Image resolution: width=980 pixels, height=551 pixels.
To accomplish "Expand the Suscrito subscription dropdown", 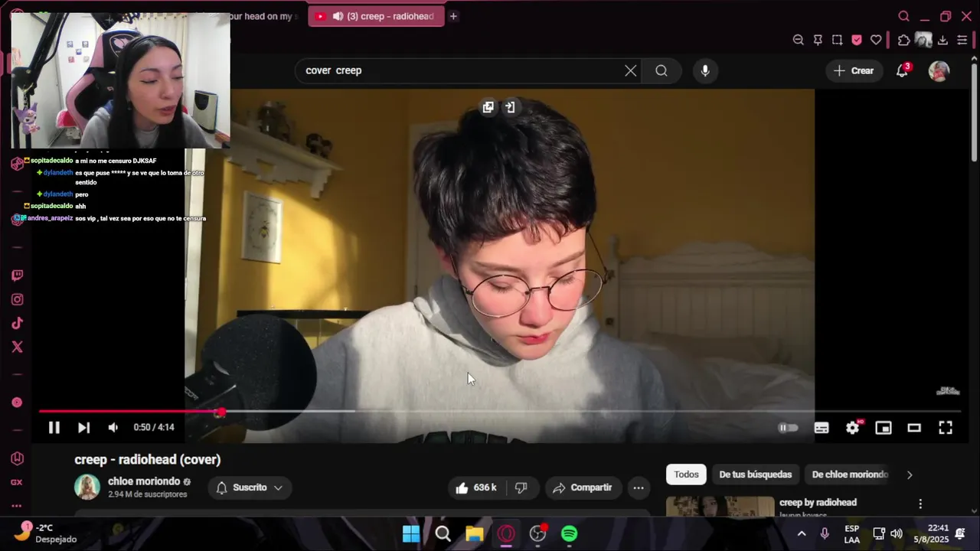I will pos(250,487).
